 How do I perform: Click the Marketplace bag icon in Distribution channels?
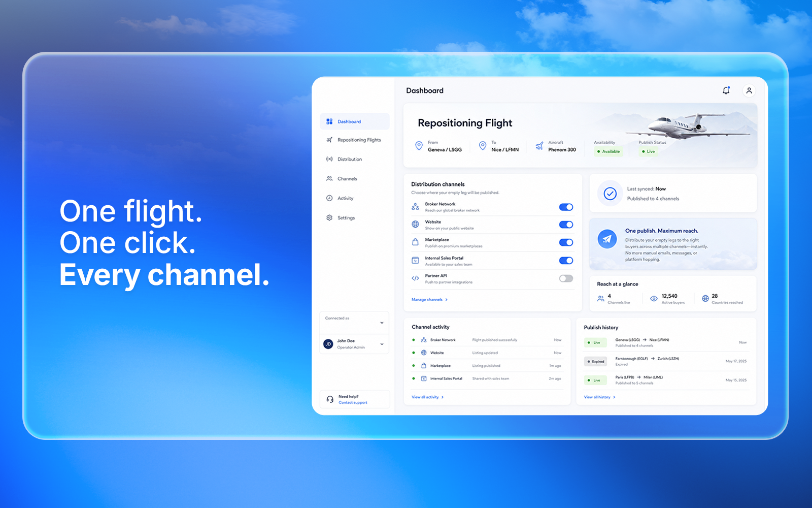pos(415,242)
